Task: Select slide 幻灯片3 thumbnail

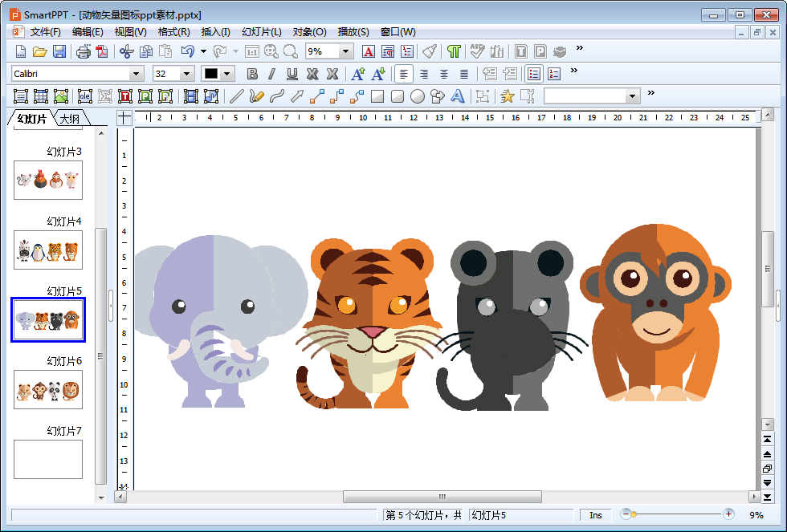Action: click(x=48, y=180)
